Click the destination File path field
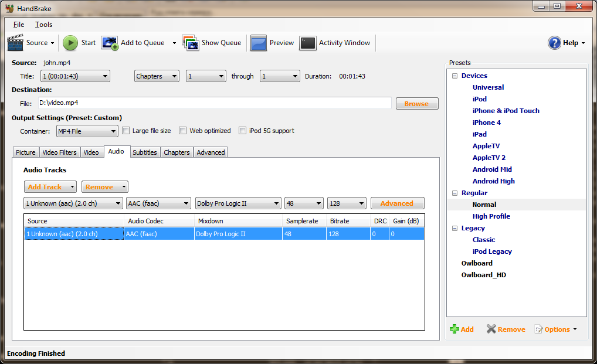The image size is (597, 364). (x=215, y=103)
